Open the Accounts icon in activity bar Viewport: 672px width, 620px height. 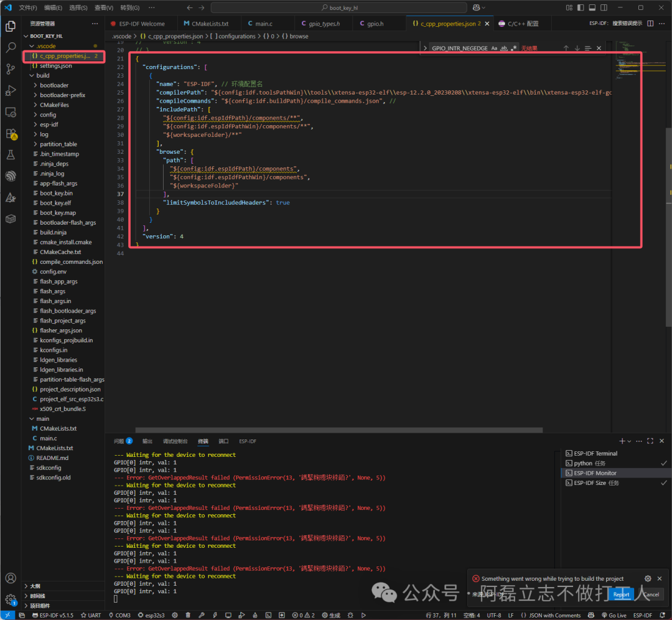[11, 578]
